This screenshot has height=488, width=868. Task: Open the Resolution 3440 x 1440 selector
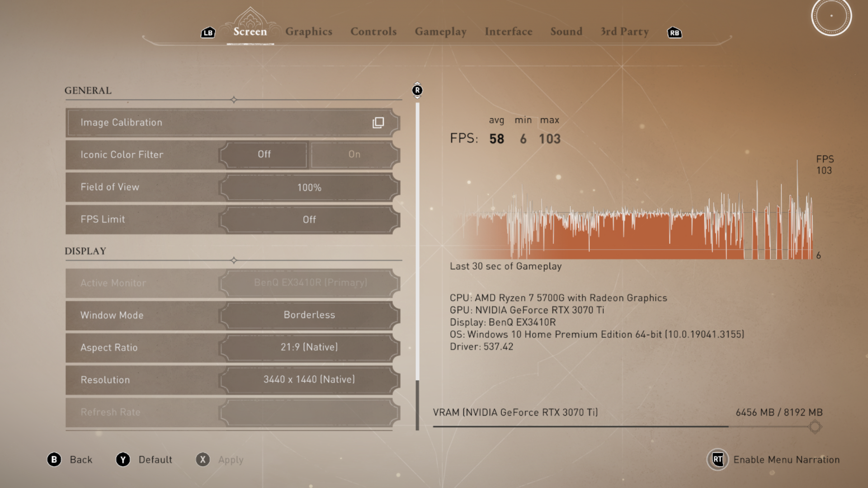tap(309, 380)
